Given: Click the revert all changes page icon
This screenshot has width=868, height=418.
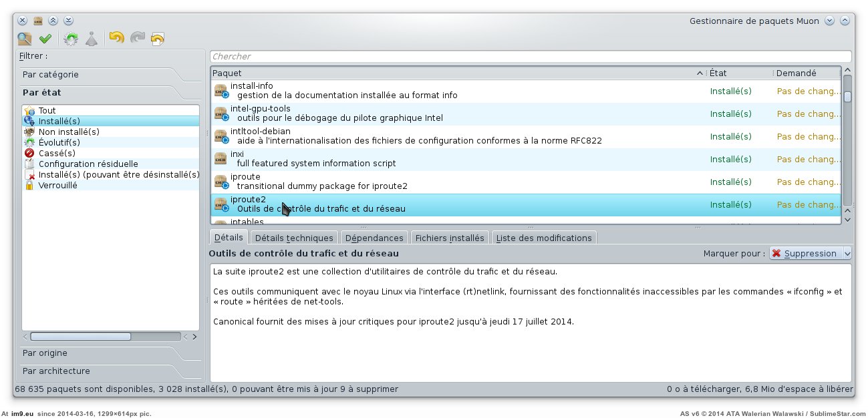Looking at the screenshot, I should [x=158, y=39].
